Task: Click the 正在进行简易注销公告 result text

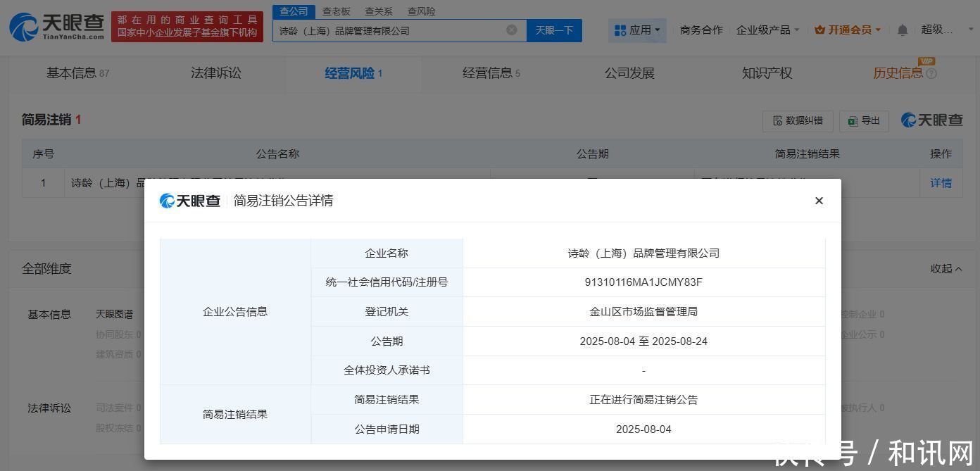Action: (643, 400)
